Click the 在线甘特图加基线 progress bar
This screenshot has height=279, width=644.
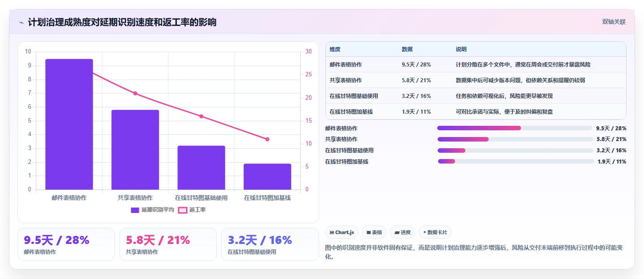point(516,161)
